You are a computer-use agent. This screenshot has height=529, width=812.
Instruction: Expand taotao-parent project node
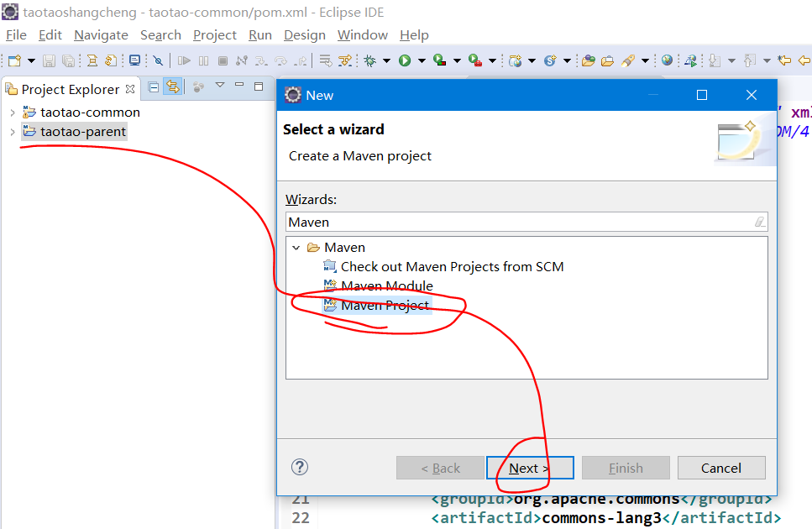[x=13, y=132]
